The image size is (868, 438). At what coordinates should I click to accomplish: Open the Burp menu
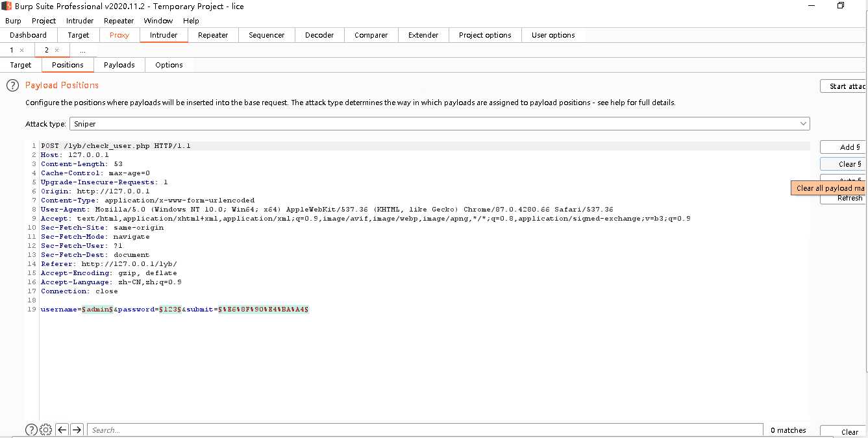click(x=13, y=21)
